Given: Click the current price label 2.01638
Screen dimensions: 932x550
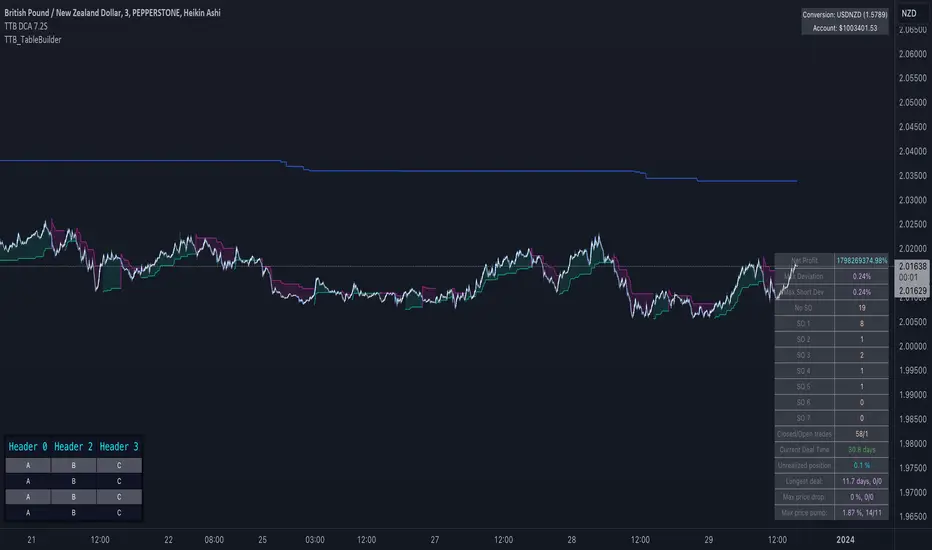Looking at the screenshot, I should [x=912, y=266].
